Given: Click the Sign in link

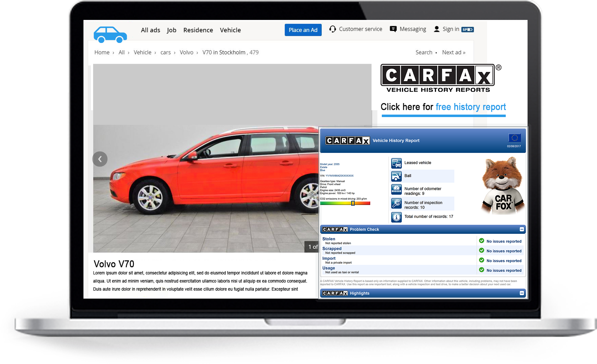Looking at the screenshot, I should [451, 29].
